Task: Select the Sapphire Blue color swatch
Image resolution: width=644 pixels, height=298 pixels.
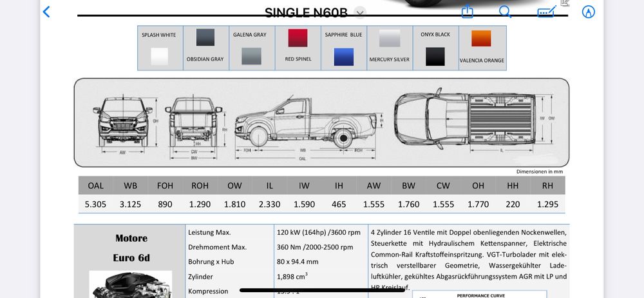Action: coord(343,57)
